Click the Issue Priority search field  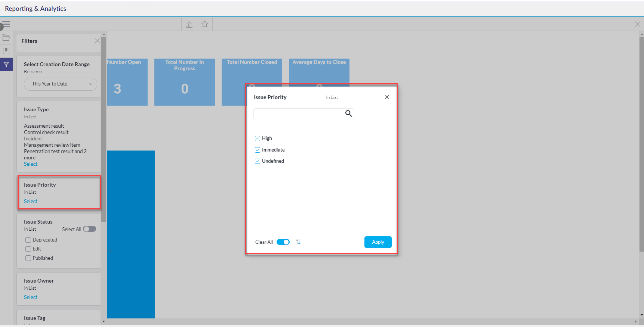tap(298, 113)
